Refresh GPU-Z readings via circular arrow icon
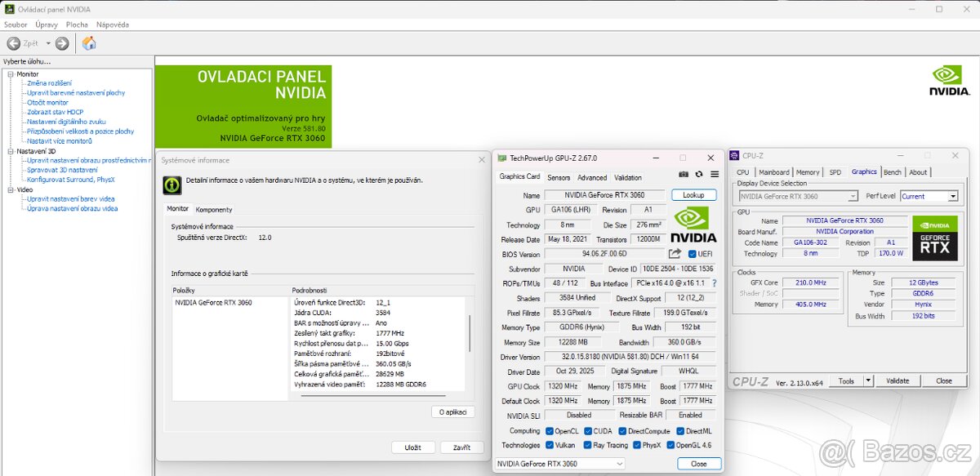This screenshot has height=476, width=980. pos(699,174)
